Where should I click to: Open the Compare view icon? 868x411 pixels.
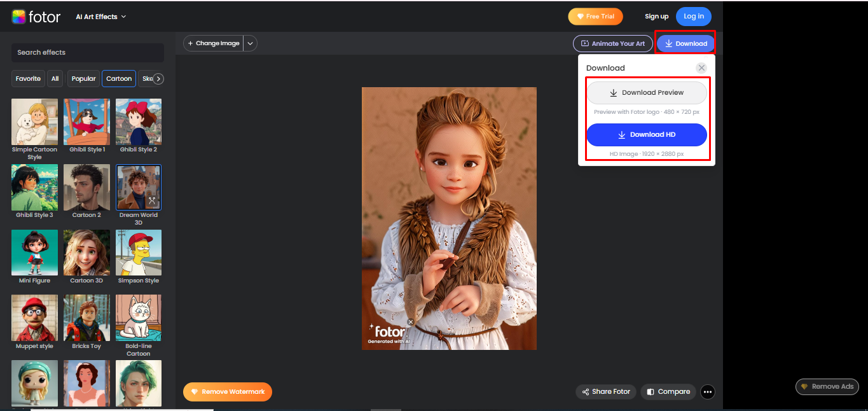point(650,392)
